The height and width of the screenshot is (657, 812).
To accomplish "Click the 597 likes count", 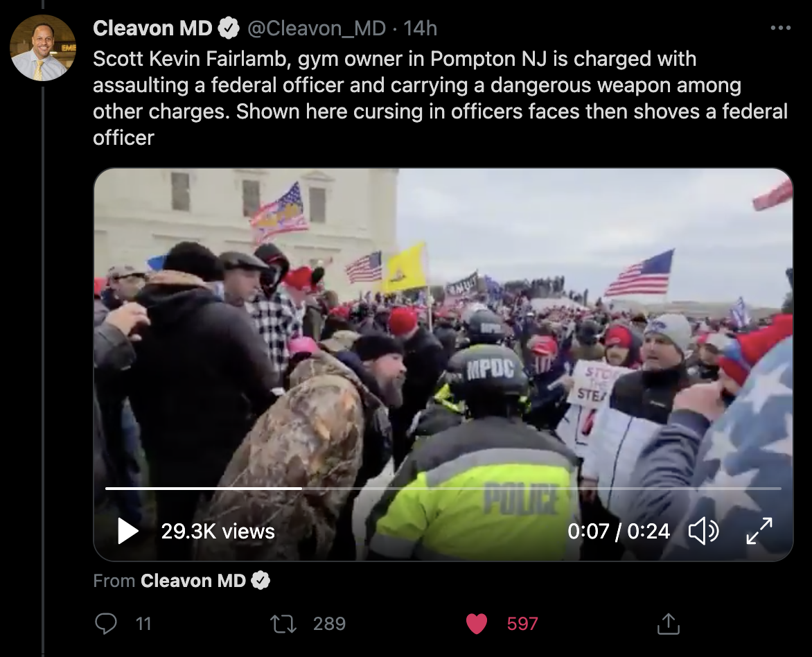I will pyautogui.click(x=522, y=623).
